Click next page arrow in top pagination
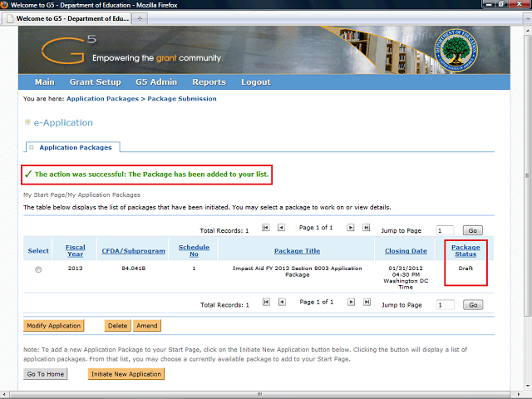Viewport: 532px width, 399px height. (351, 227)
